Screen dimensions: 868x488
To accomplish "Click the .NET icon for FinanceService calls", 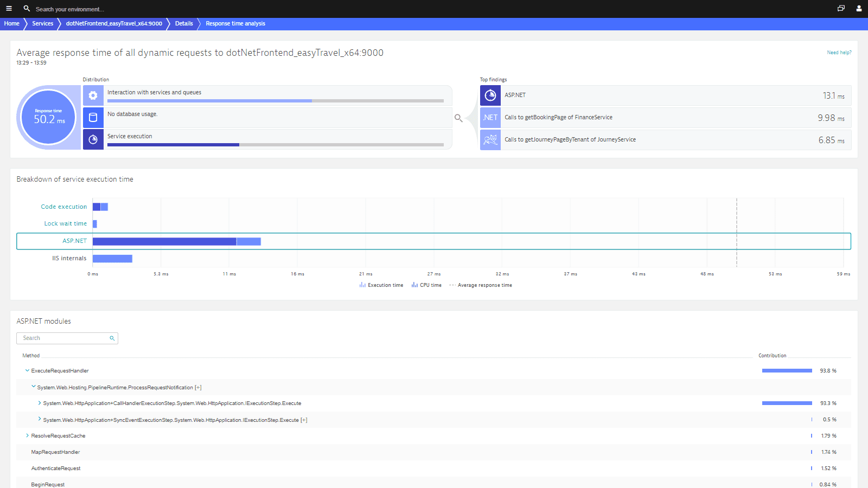I will click(490, 118).
